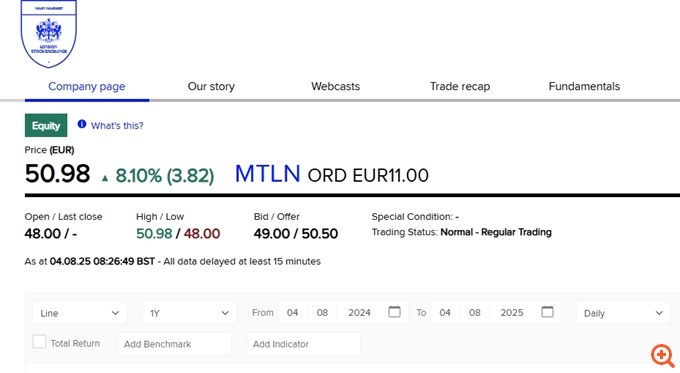
Task: Open the 1Y time range dropdown
Action: click(x=190, y=313)
